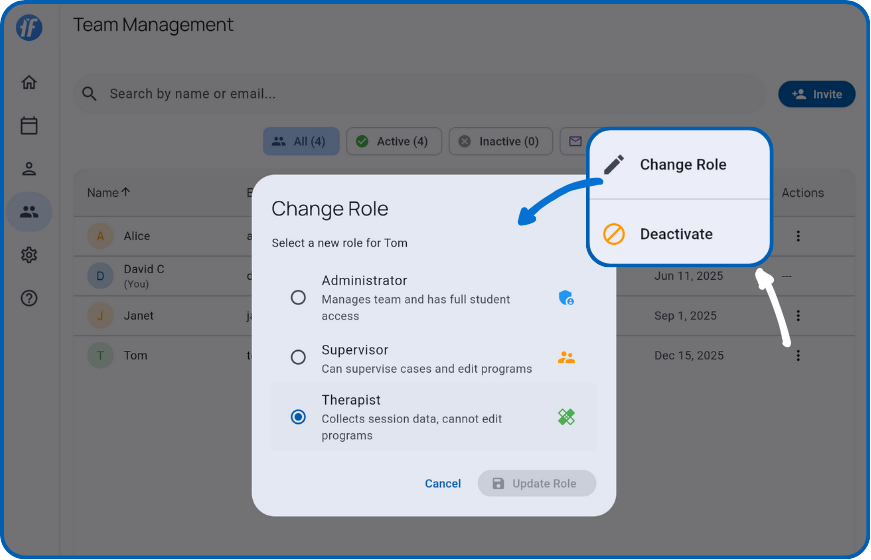Click Tom's avatar circle
The width and height of the screenshot is (871, 560).
pos(101,356)
